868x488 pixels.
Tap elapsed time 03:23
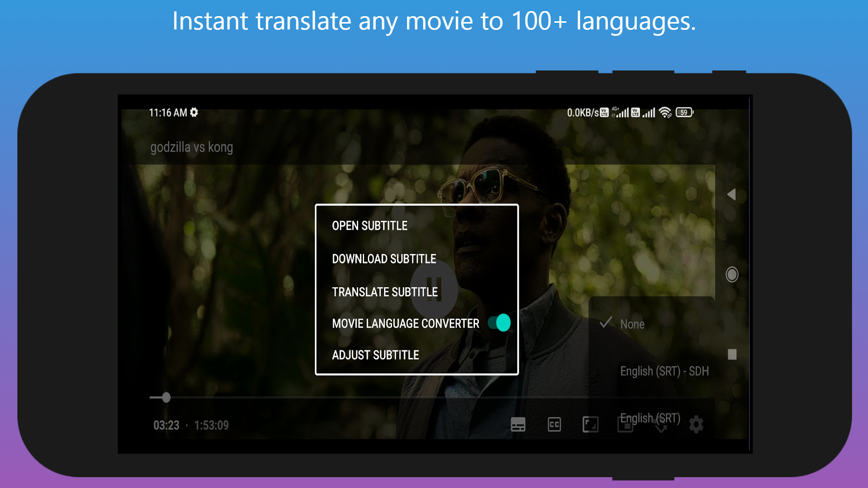(x=166, y=425)
